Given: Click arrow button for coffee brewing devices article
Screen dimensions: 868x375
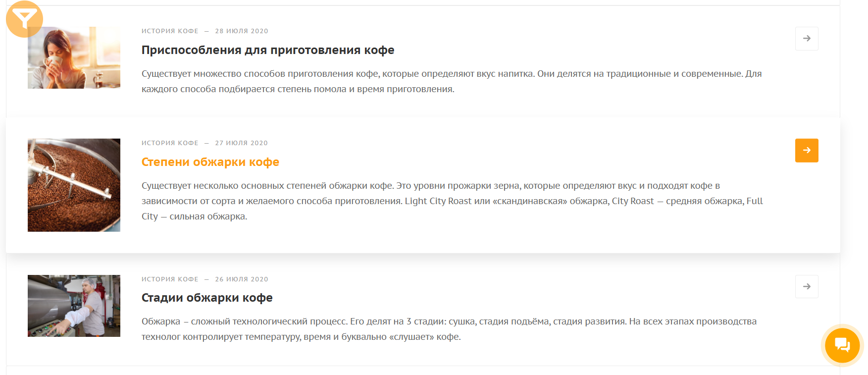Looking at the screenshot, I should [x=806, y=39].
